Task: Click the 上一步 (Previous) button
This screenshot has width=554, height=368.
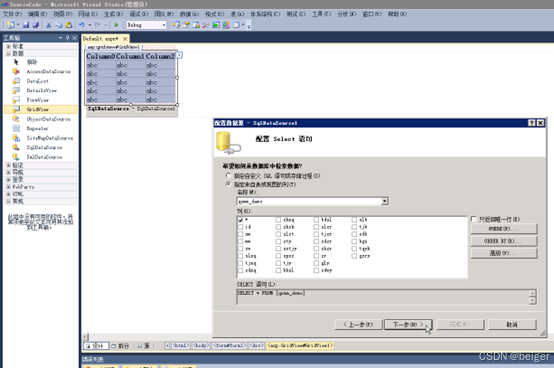Action: 358,325
